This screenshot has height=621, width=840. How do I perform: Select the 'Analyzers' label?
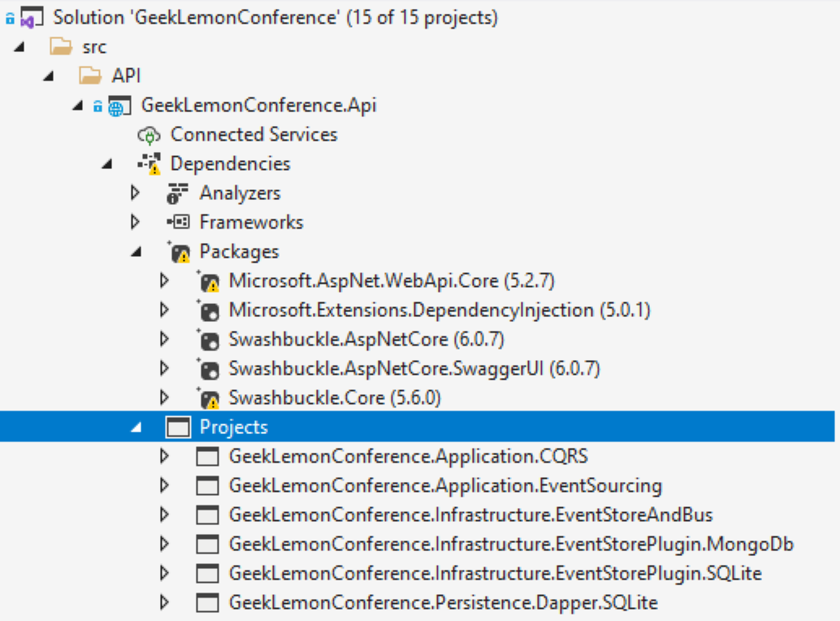240,193
